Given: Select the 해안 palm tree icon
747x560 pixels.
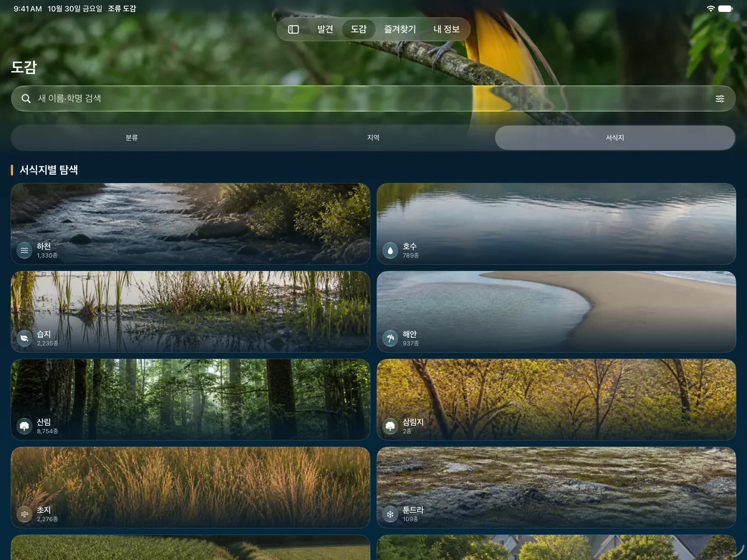Looking at the screenshot, I should [390, 338].
